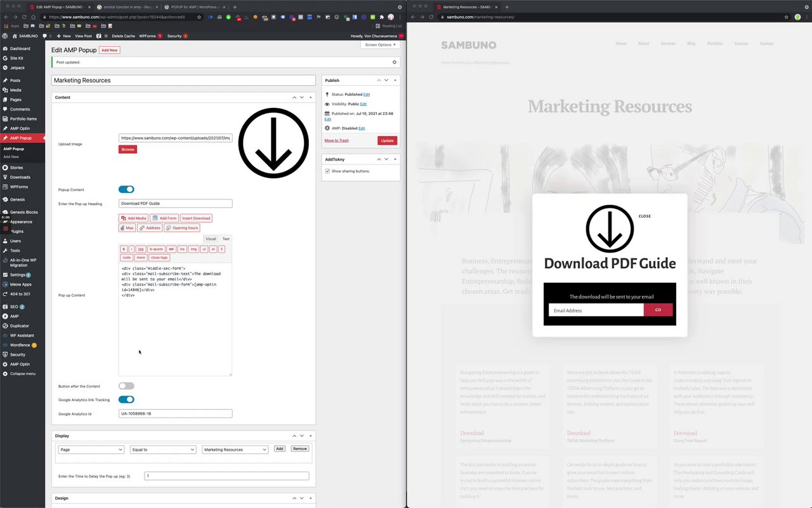The image size is (812, 508).
Task: Switch to the Text editor tab
Action: tap(226, 239)
